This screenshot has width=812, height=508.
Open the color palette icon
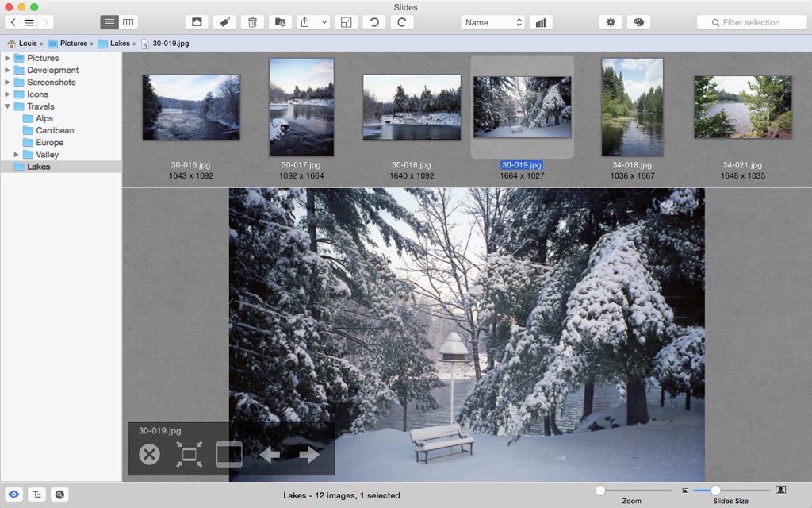(638, 22)
